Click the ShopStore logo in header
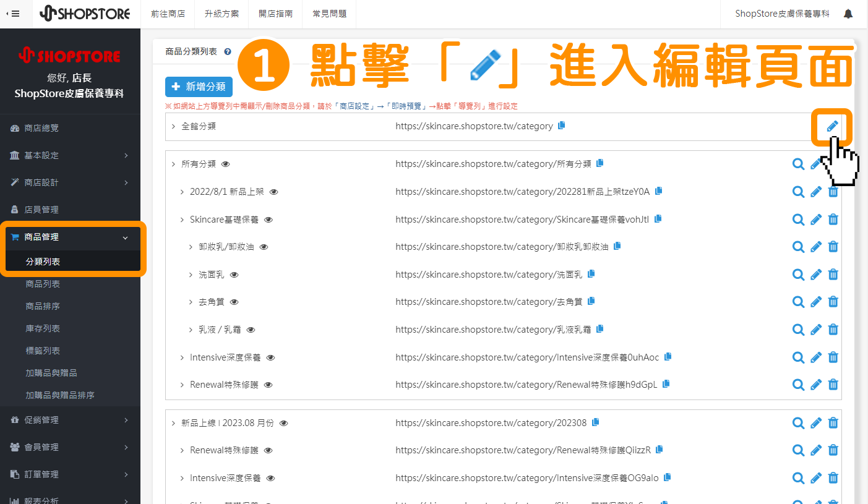Viewport: 868px width, 504px height. (85, 14)
